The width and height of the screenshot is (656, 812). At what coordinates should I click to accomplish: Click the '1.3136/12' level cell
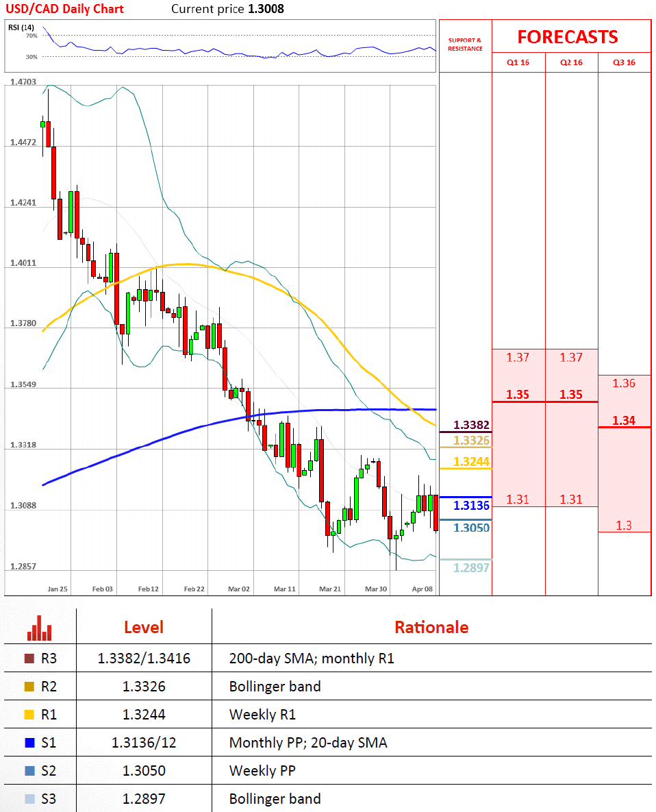(144, 743)
